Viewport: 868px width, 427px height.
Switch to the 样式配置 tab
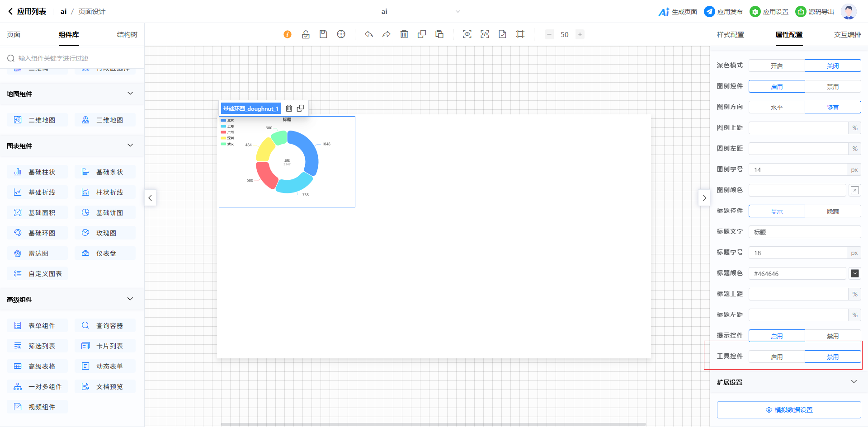[x=730, y=35]
